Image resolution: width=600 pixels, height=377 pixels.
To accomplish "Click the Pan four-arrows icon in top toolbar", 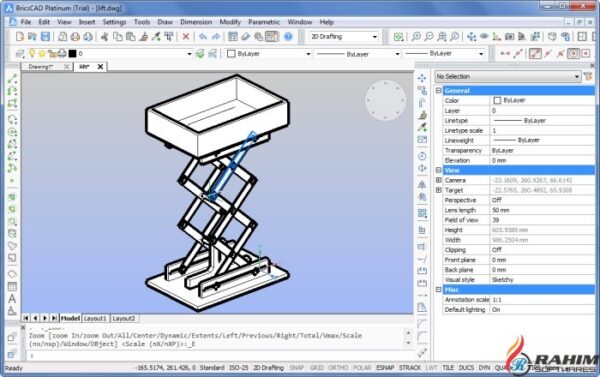I will pos(471,37).
